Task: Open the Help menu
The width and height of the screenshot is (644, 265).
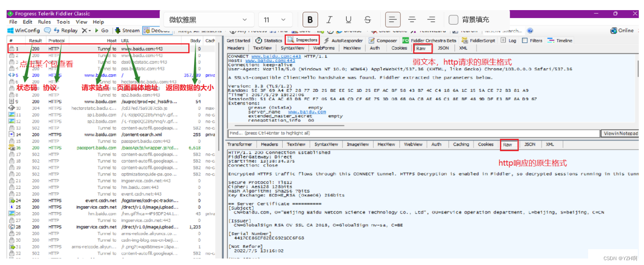Action: click(x=99, y=22)
